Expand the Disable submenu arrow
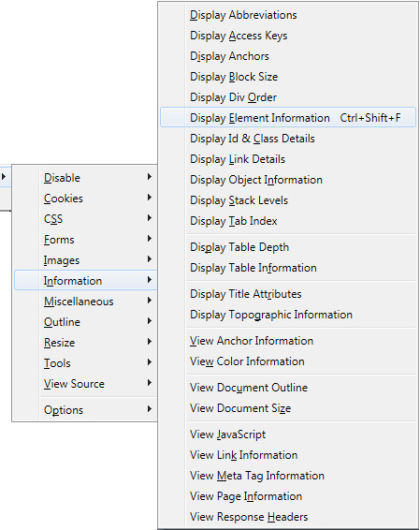Screen dimensions: 420x530 tap(150, 177)
